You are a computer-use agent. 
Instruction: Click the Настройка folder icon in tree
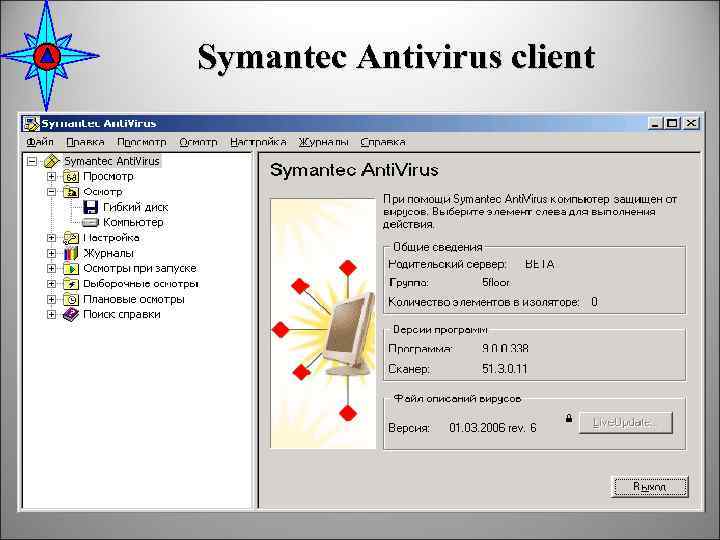(71, 238)
